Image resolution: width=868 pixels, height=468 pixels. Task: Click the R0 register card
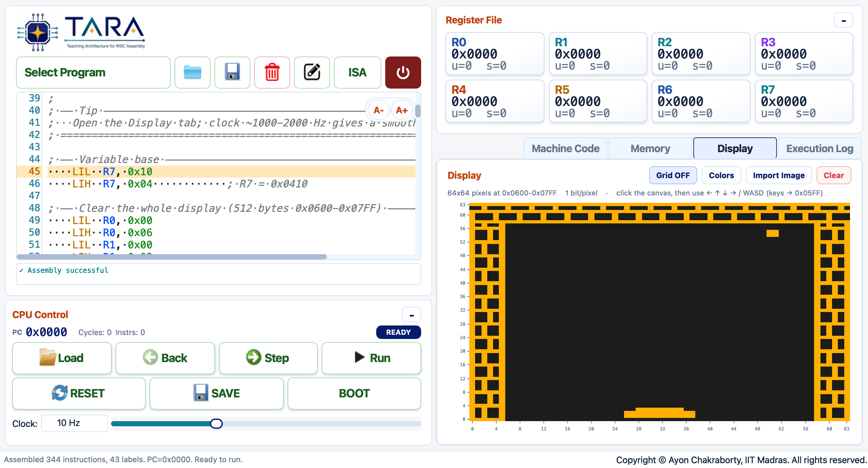(x=495, y=54)
